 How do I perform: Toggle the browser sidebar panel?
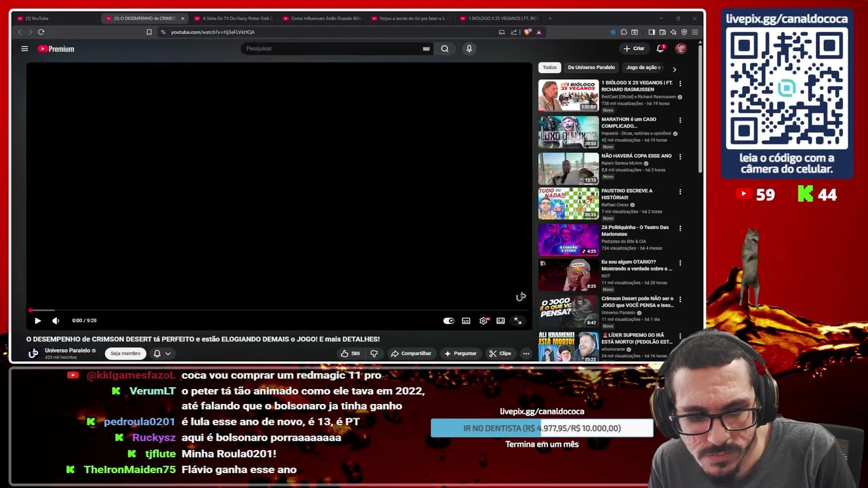point(652,32)
